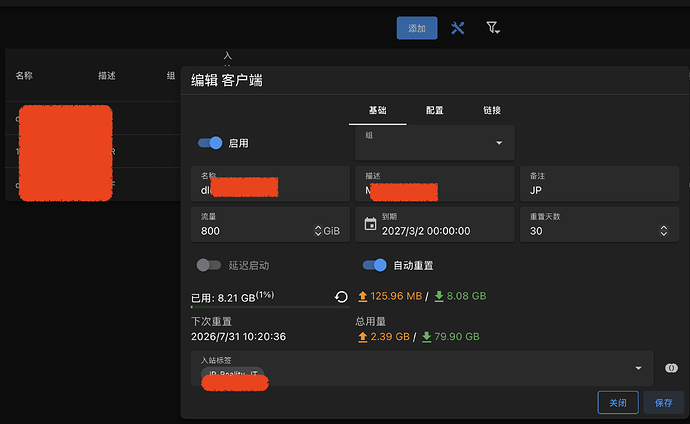690x424 pixels.
Task: Click the total download 79.90 GB
Action: [457, 336]
